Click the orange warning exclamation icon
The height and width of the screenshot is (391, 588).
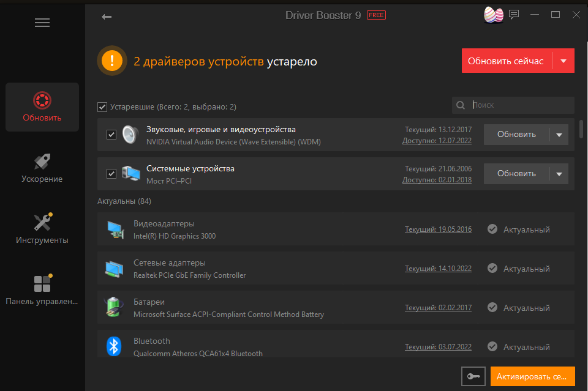pyautogui.click(x=111, y=61)
